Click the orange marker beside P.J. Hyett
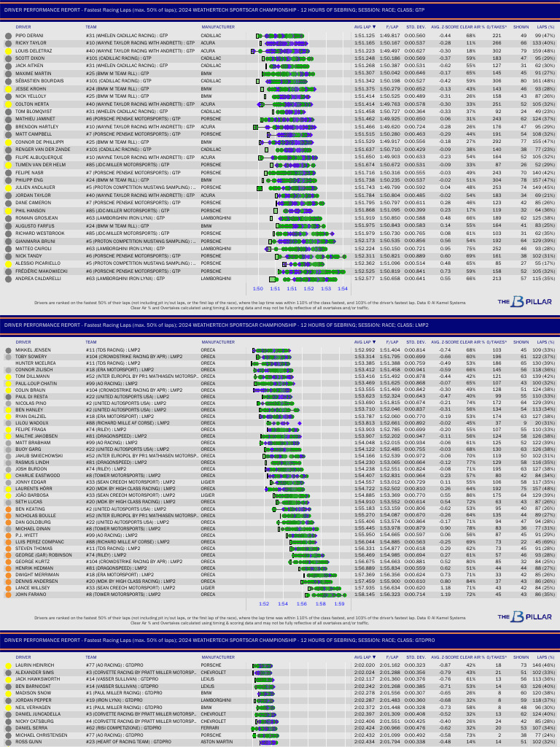This screenshot has width=560, height=747. coord(8,535)
